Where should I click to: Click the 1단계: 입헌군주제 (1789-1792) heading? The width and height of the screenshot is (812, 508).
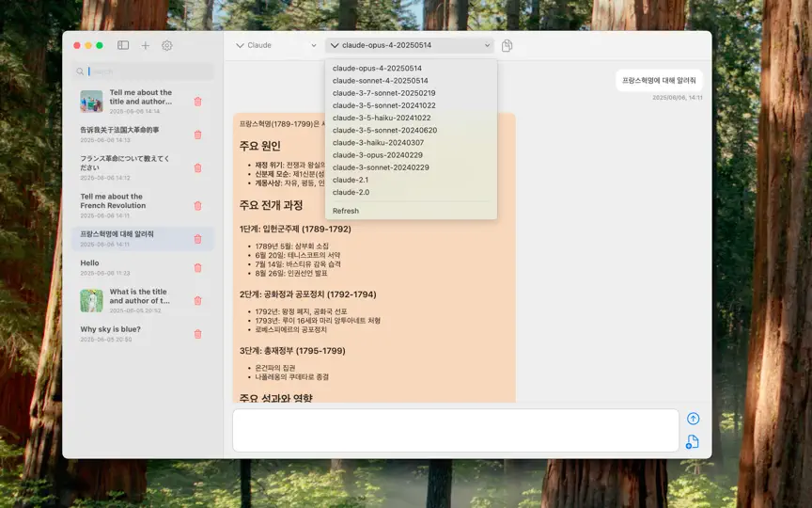295,230
